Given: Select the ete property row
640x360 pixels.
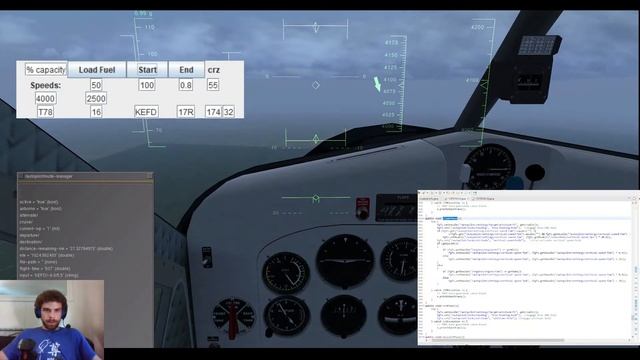Looking at the screenshot, I should pyautogui.click(x=47, y=255).
